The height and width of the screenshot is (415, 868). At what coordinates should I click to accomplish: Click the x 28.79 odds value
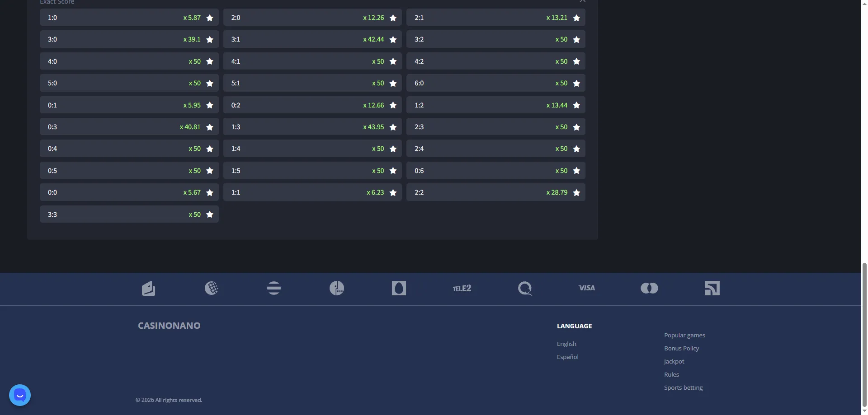coord(557,192)
